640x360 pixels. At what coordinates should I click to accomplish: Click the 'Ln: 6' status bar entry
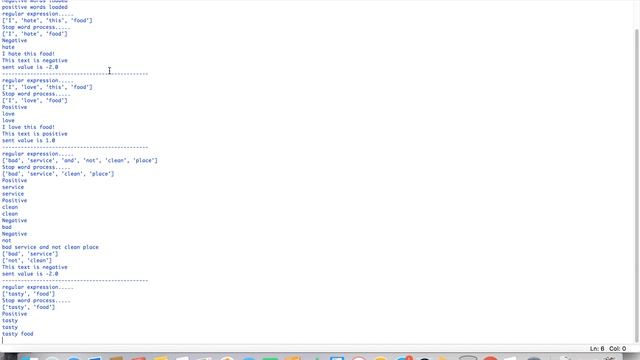point(597,349)
